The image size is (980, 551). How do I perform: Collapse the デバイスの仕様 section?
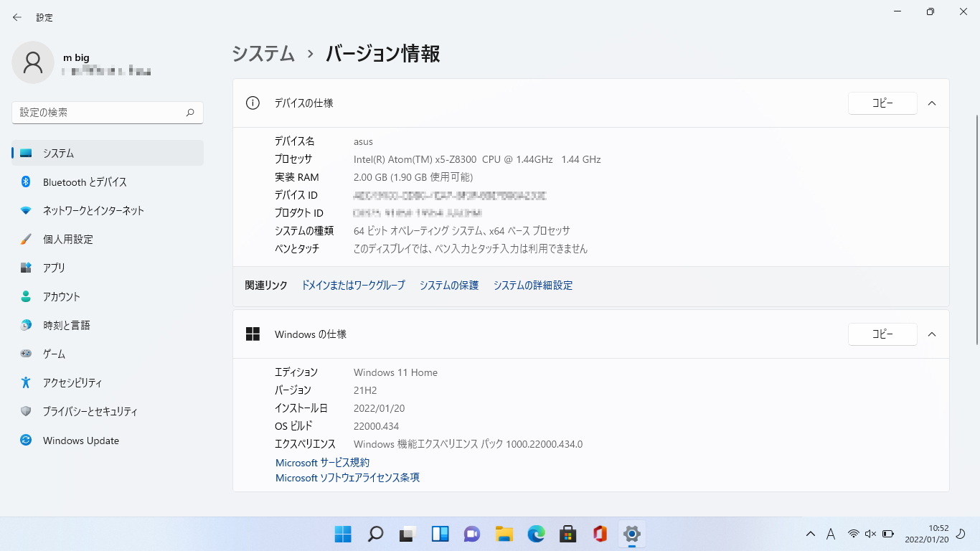(932, 103)
